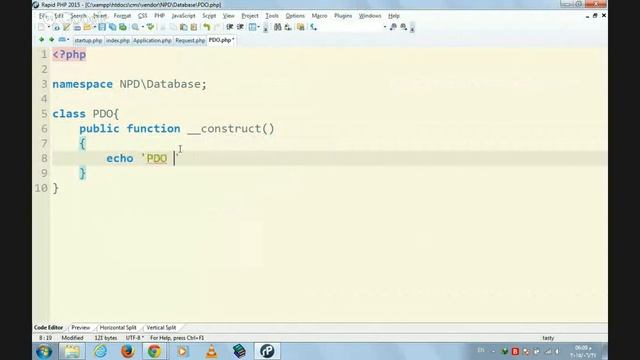Switch to the Request.php tab
Screen dimensions: 640x360
(x=190, y=40)
